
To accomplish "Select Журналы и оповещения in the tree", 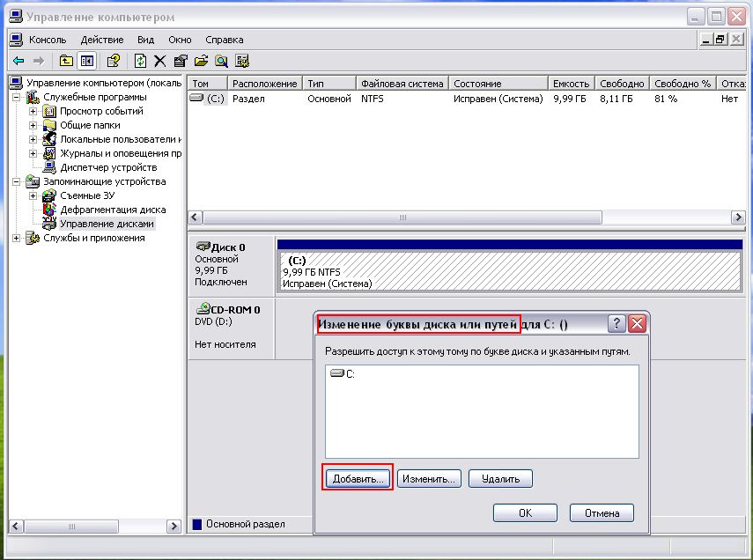I will 121,153.
